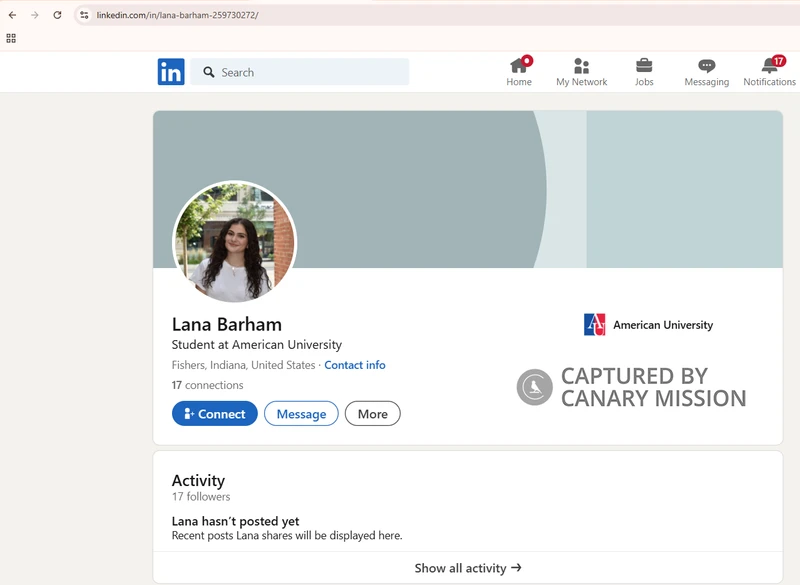This screenshot has height=585, width=800.
Task: Click the Message button
Action: [301, 414]
